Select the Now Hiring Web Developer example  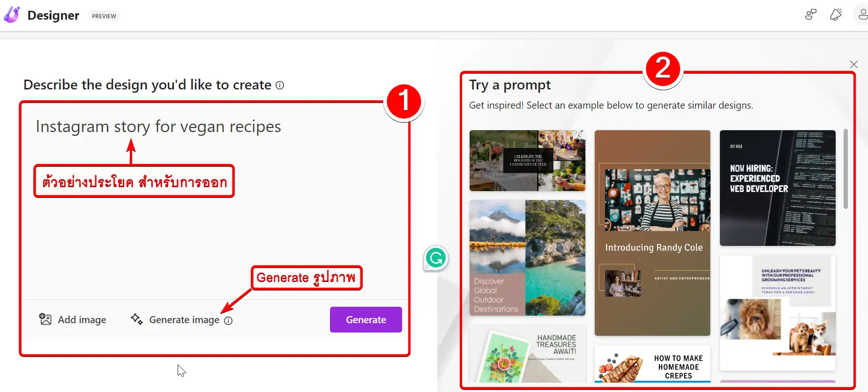pyautogui.click(x=778, y=188)
